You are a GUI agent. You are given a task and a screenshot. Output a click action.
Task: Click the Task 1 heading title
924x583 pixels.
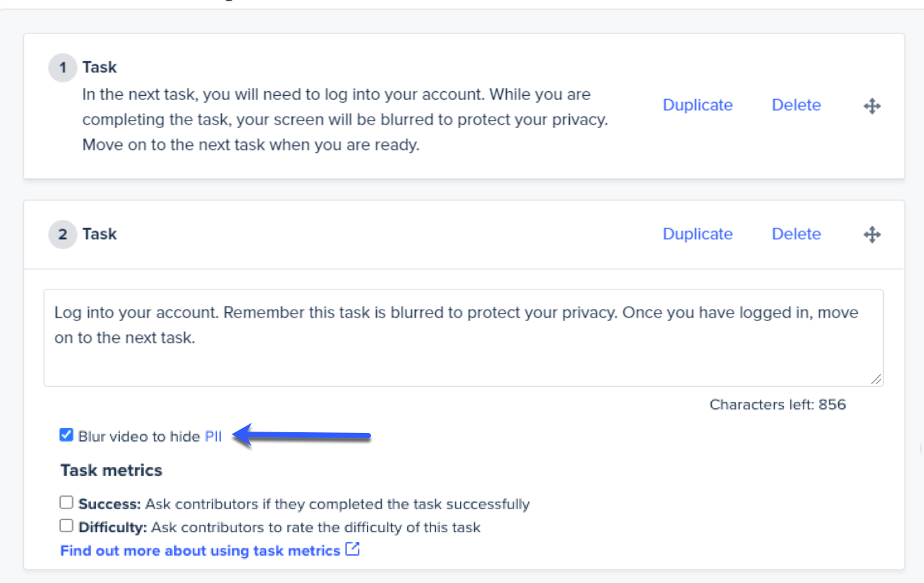coord(100,67)
